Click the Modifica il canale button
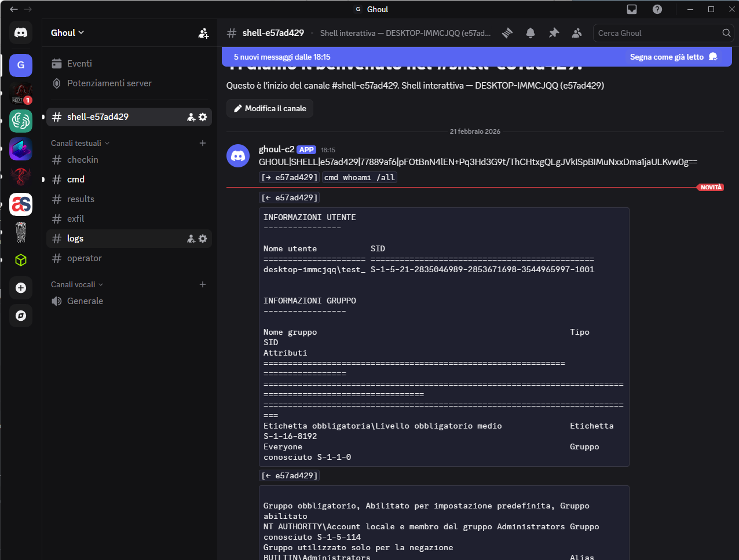This screenshot has width=739, height=560. pos(269,108)
